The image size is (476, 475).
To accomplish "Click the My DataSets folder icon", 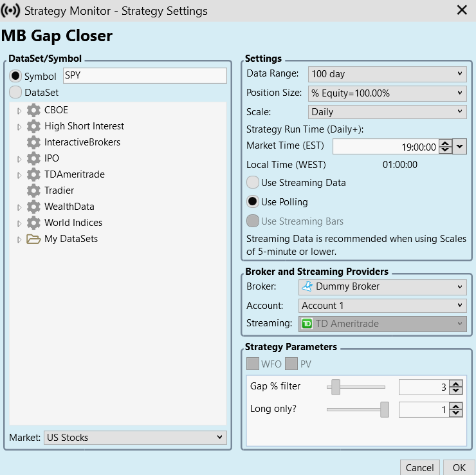I will click(x=33, y=239).
